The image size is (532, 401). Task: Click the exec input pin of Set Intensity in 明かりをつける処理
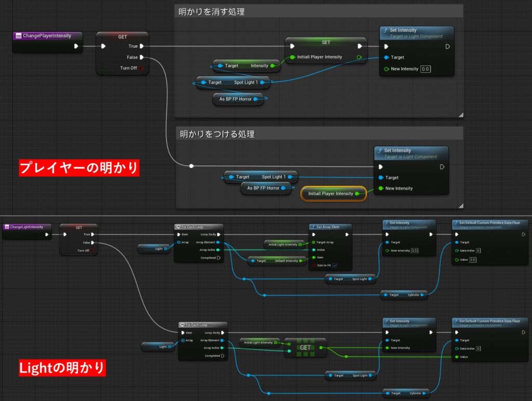[381, 167]
